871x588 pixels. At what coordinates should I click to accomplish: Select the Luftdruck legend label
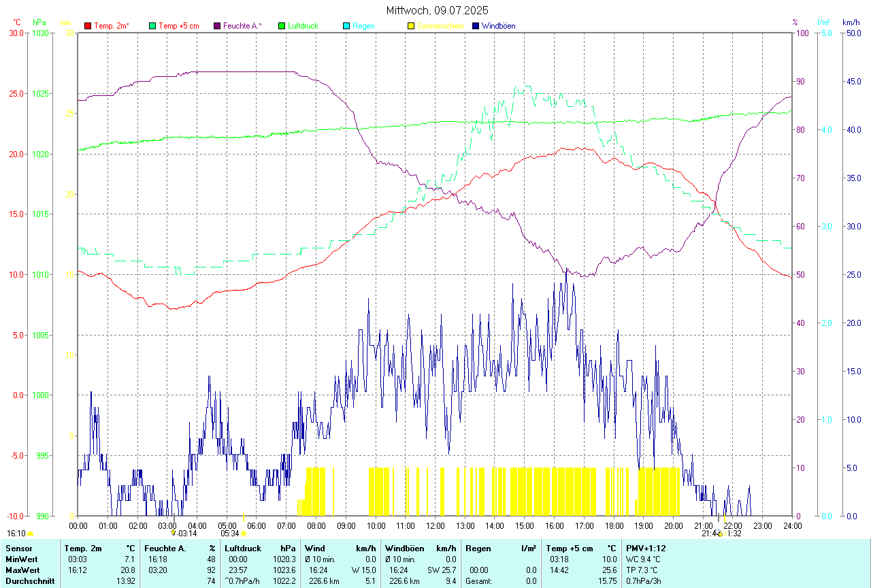coord(302,26)
